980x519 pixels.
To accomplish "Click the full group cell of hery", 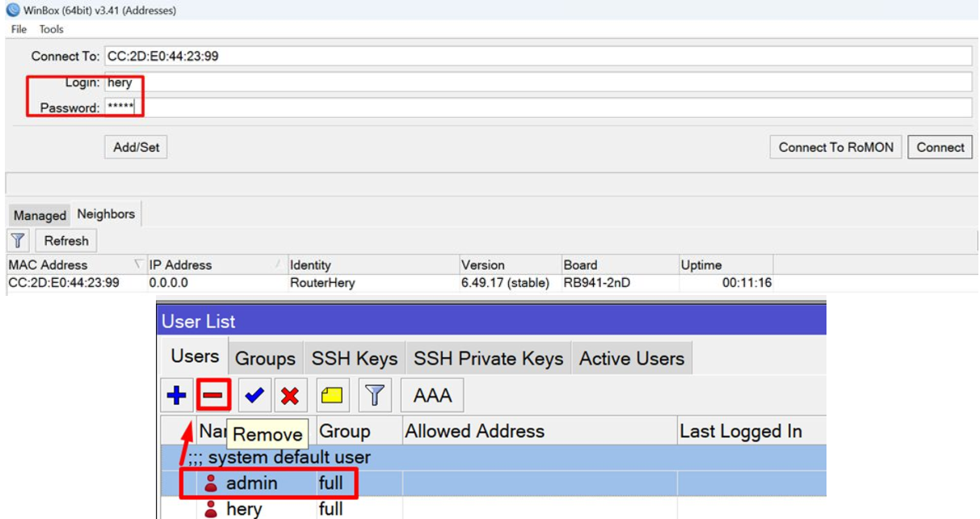I will [x=330, y=509].
